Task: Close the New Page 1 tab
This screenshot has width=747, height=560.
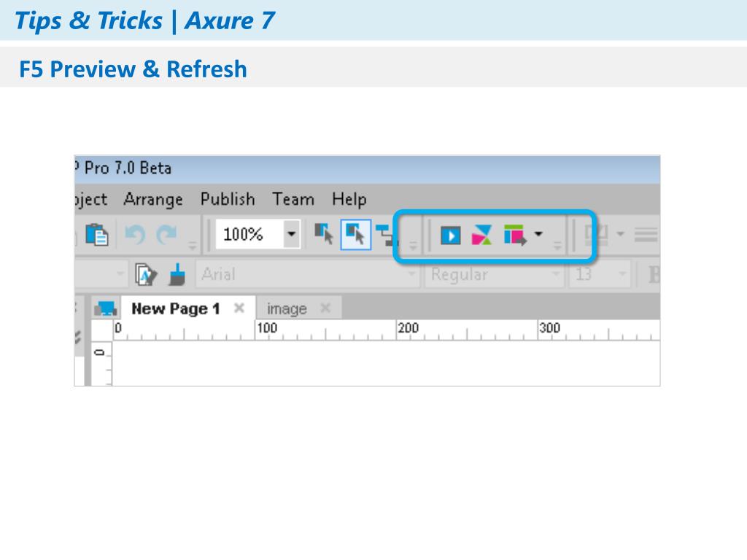Action: pyautogui.click(x=239, y=308)
